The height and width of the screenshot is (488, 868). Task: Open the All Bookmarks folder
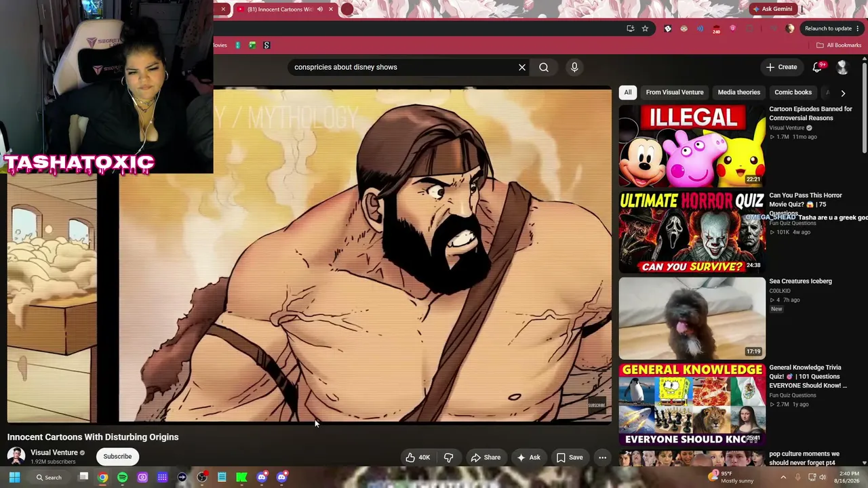839,45
